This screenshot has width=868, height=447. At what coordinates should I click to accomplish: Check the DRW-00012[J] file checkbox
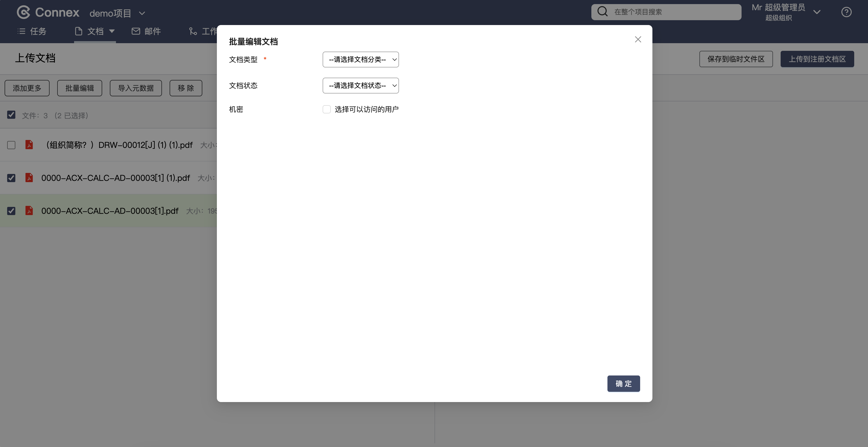[x=11, y=145]
